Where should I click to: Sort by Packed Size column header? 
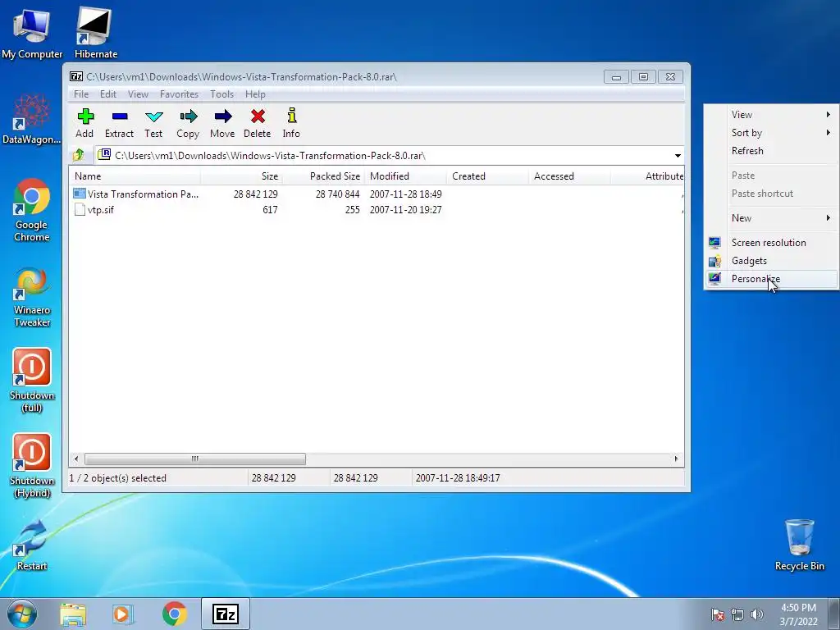pyautogui.click(x=323, y=176)
